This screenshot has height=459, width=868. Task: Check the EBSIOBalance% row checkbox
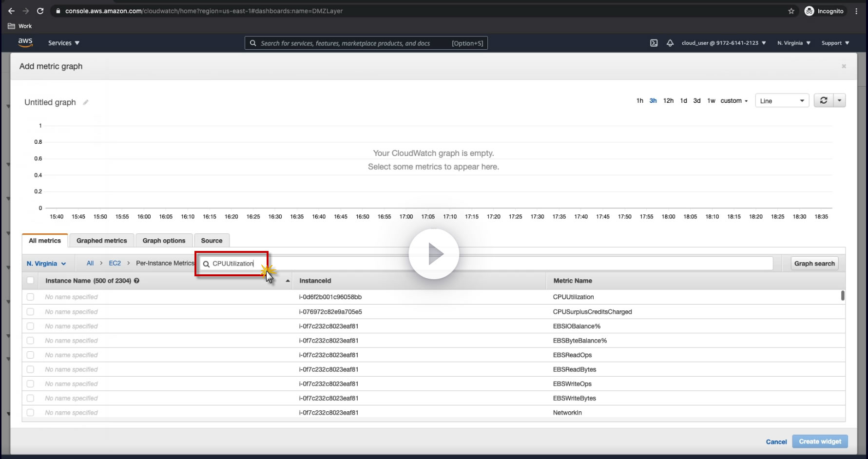pyautogui.click(x=30, y=326)
